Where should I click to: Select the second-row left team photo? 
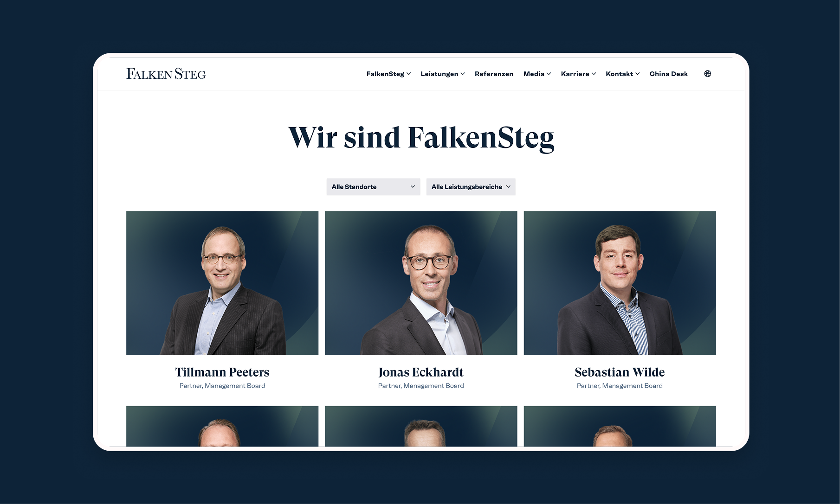click(x=222, y=426)
